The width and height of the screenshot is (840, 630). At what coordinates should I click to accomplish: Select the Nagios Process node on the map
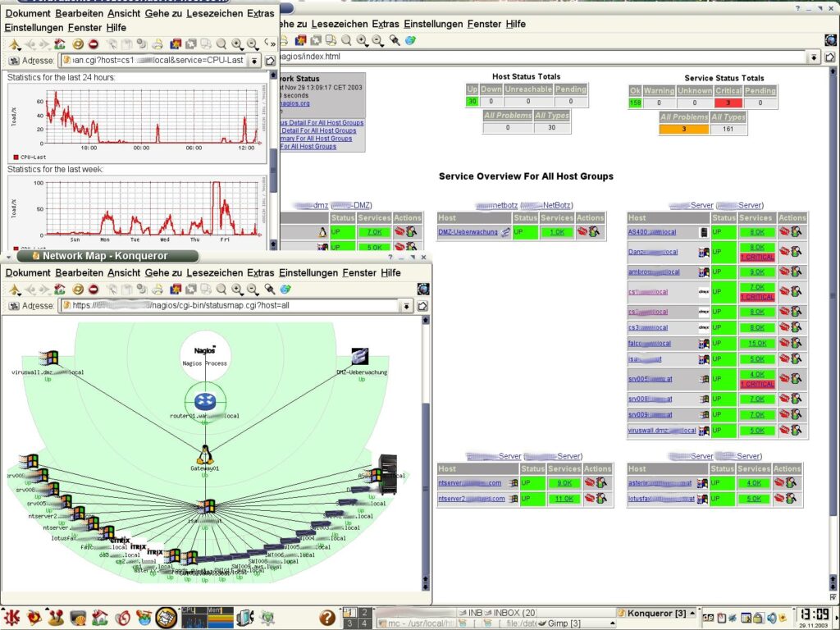tap(204, 355)
